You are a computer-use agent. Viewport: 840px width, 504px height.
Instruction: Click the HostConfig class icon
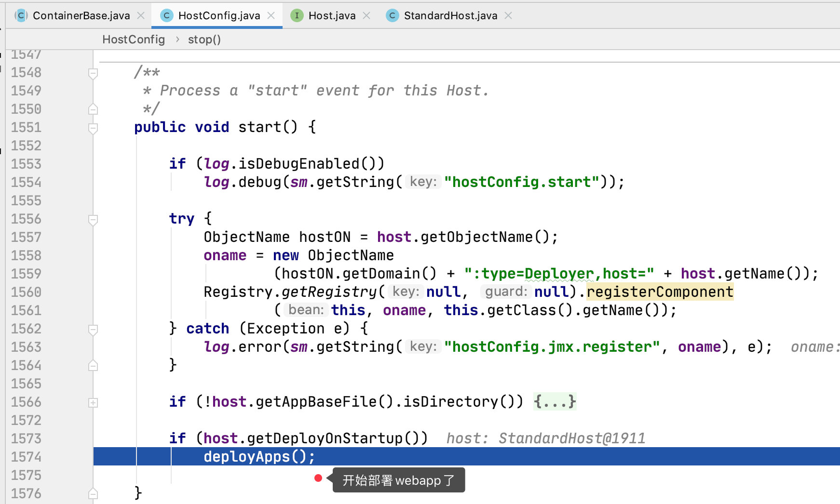pyautogui.click(x=166, y=15)
